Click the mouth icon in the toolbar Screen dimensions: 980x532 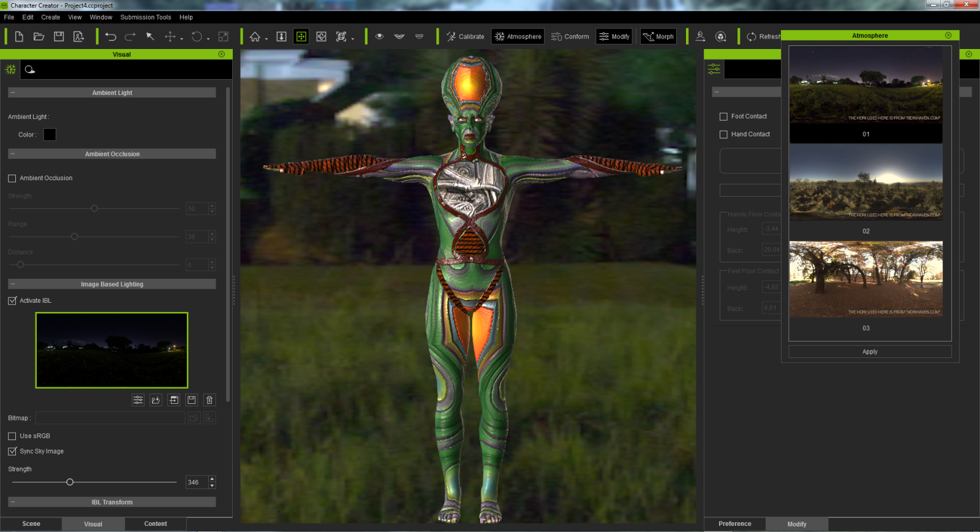(399, 36)
